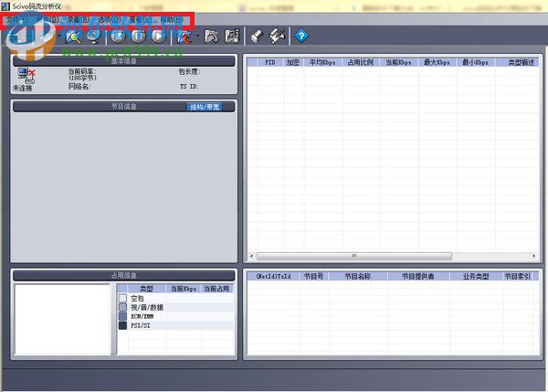Click the 当前码率 label

coord(81,71)
